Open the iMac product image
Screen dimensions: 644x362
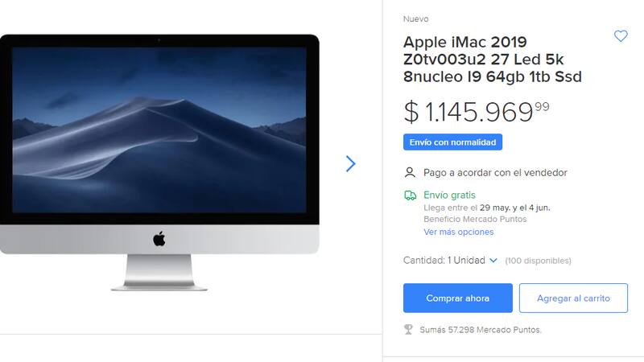point(159,163)
